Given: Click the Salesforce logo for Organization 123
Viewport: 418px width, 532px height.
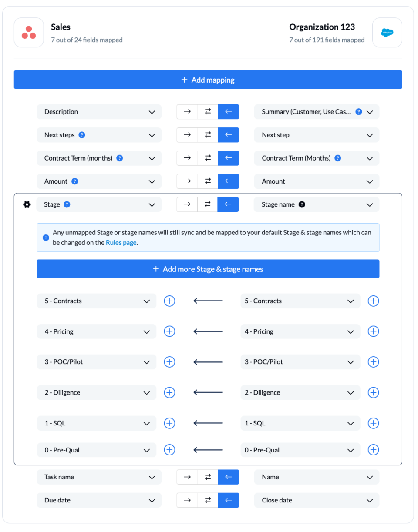Looking at the screenshot, I should point(387,33).
